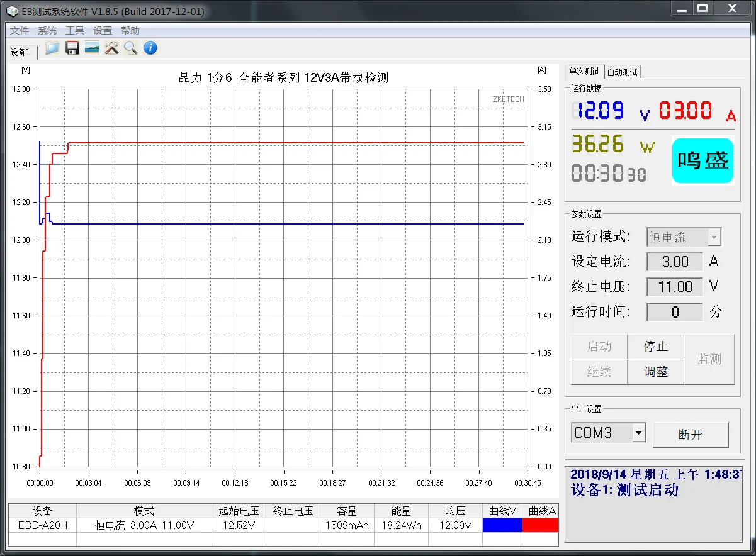Click the 12.09V average voltage cell
Viewport: 756px width, 556px height.
[455, 525]
